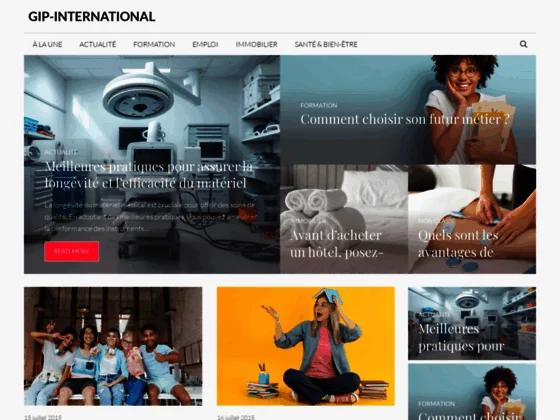
Task: Open the À LA UNE menu item
Action: pyautogui.click(x=47, y=44)
